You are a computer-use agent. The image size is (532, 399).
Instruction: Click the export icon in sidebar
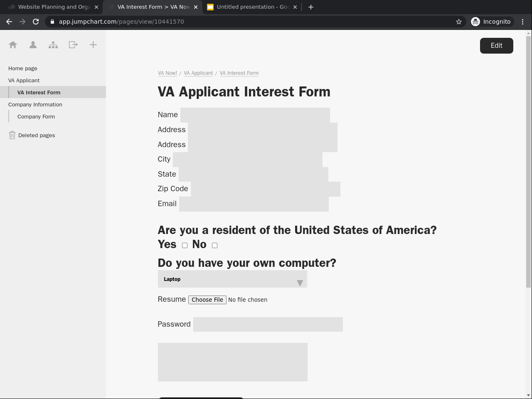(73, 45)
